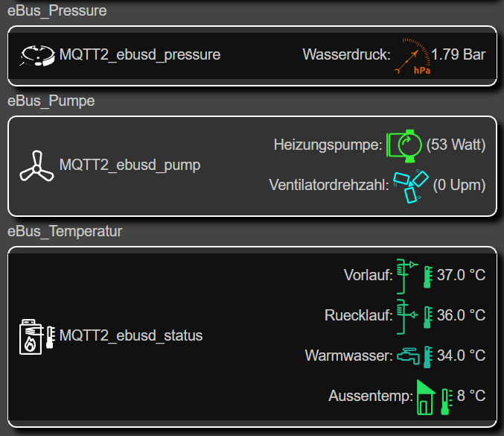Click the green house icon for Aussentemp

coord(426,397)
